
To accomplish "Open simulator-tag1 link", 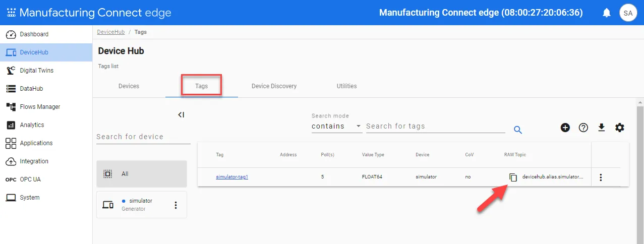I will [232, 177].
